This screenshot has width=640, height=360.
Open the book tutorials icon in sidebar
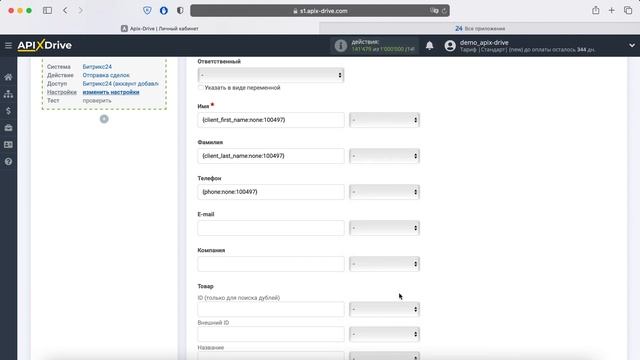(8, 145)
